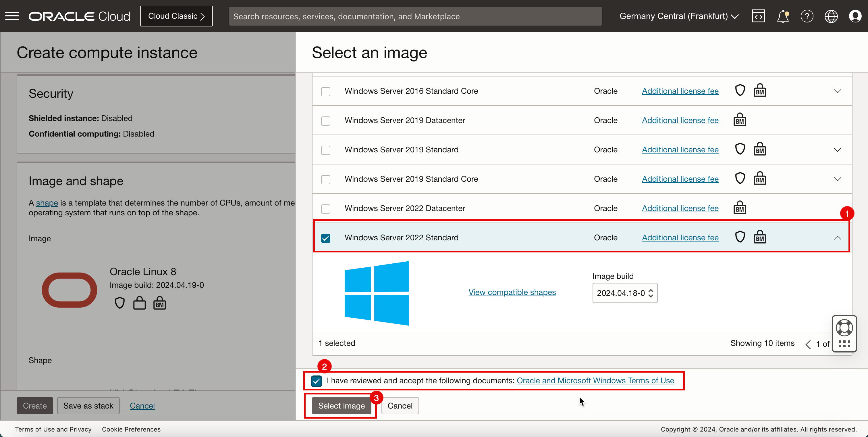Open the Germany Central Frankfurt region menu
This screenshot has height=437, width=868.
click(x=679, y=16)
